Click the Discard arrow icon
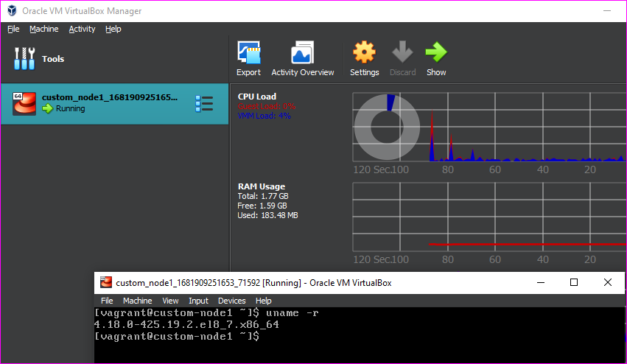This screenshot has height=364, width=627. (x=402, y=52)
